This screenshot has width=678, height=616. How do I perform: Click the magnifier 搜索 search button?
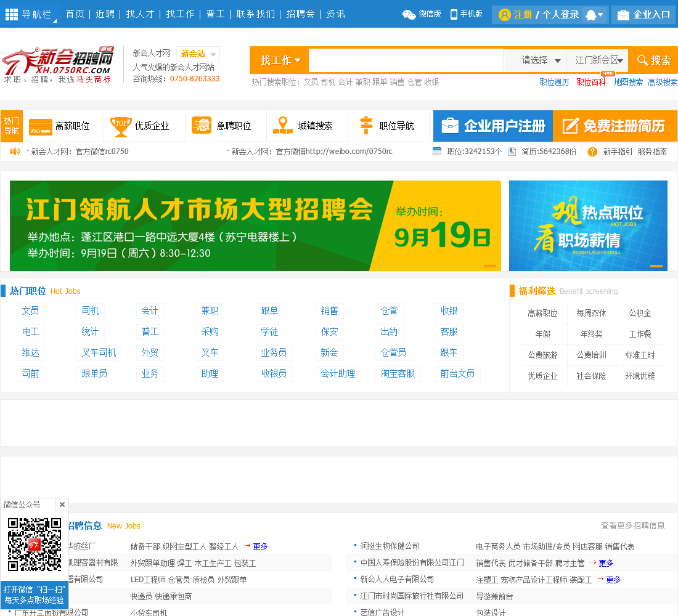pos(654,60)
